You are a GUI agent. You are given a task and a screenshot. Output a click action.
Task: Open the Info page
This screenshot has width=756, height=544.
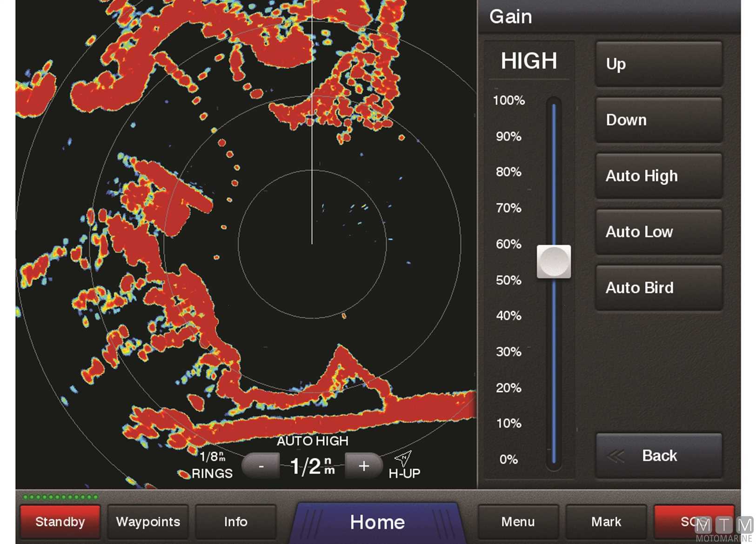(235, 522)
